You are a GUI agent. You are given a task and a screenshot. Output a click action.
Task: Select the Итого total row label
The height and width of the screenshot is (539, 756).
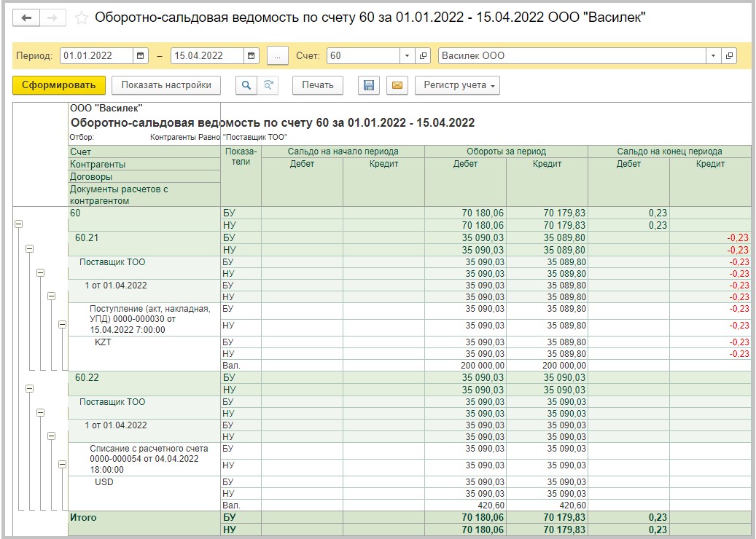pyautogui.click(x=83, y=518)
